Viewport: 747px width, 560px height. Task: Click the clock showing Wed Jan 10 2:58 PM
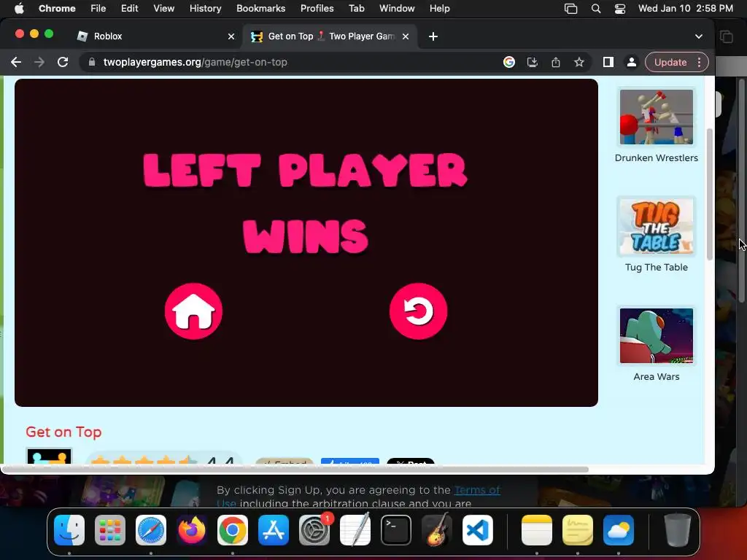(686, 9)
